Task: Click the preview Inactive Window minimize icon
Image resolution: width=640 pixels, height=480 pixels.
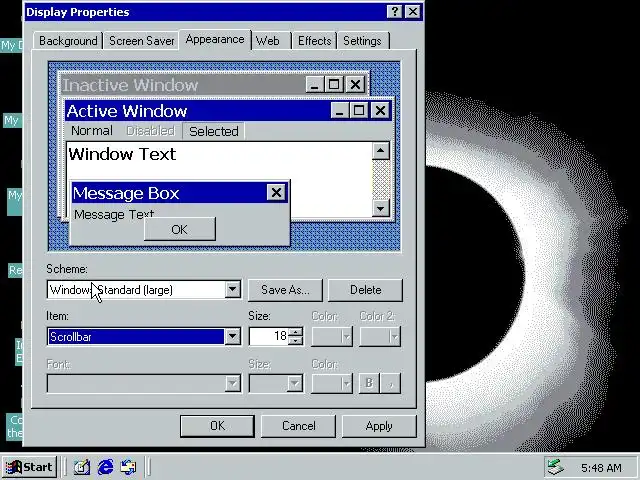Action: (315, 84)
